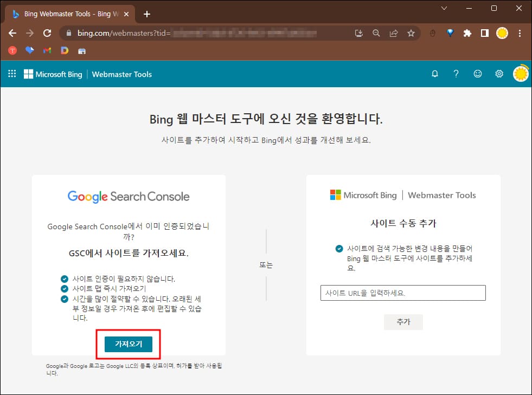Click the text '사이트 맵 즉시 가져오기'

point(109,289)
